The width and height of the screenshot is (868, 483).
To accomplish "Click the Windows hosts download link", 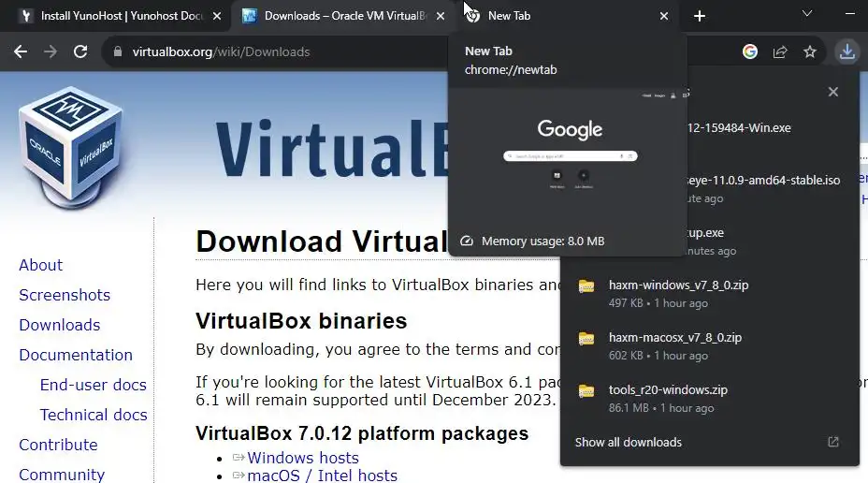I will [x=303, y=458].
